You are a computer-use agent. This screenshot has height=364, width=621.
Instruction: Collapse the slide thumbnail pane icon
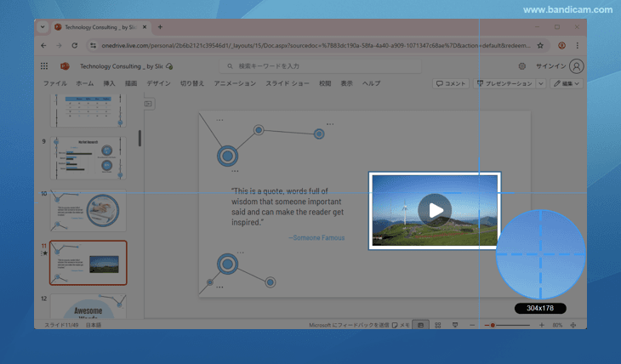(148, 104)
